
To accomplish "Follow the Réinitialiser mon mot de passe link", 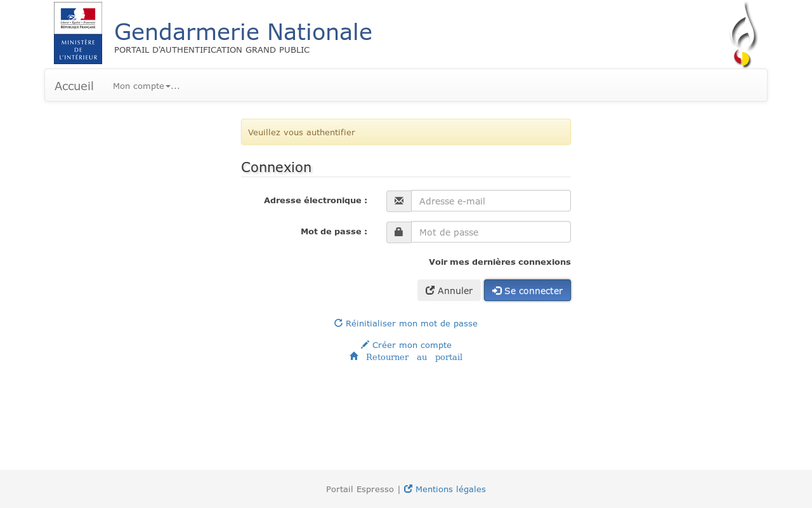I will click(406, 323).
